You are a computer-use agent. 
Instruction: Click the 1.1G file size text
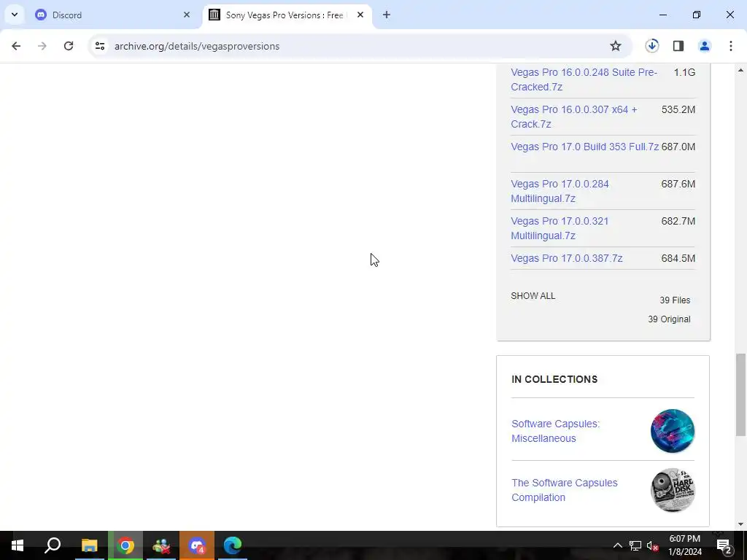[684, 72]
